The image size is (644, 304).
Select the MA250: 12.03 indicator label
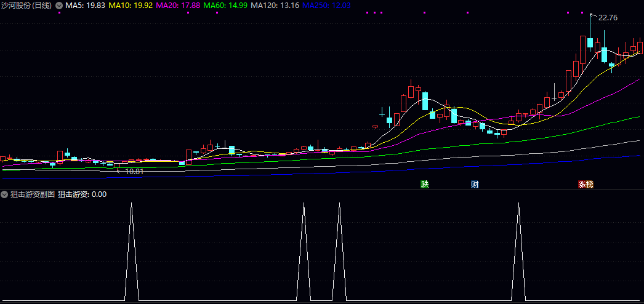[326, 6]
